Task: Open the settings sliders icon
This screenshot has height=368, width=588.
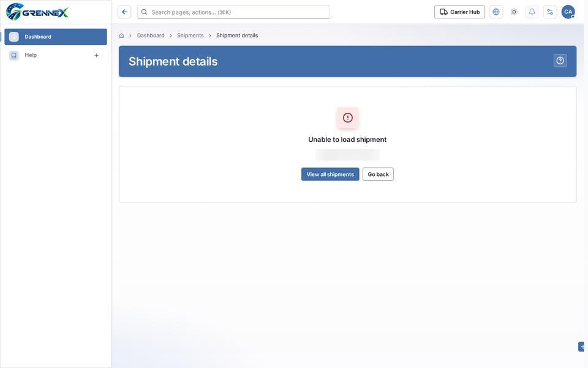Action: pyautogui.click(x=550, y=12)
